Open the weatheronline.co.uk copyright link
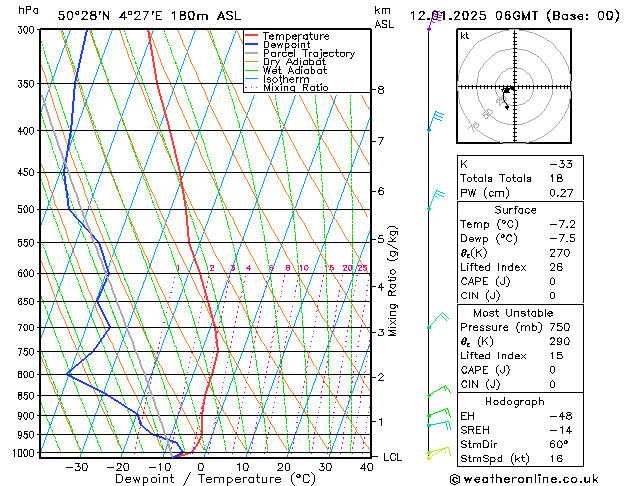Viewport: 629px width, 486px height. [x=539, y=478]
